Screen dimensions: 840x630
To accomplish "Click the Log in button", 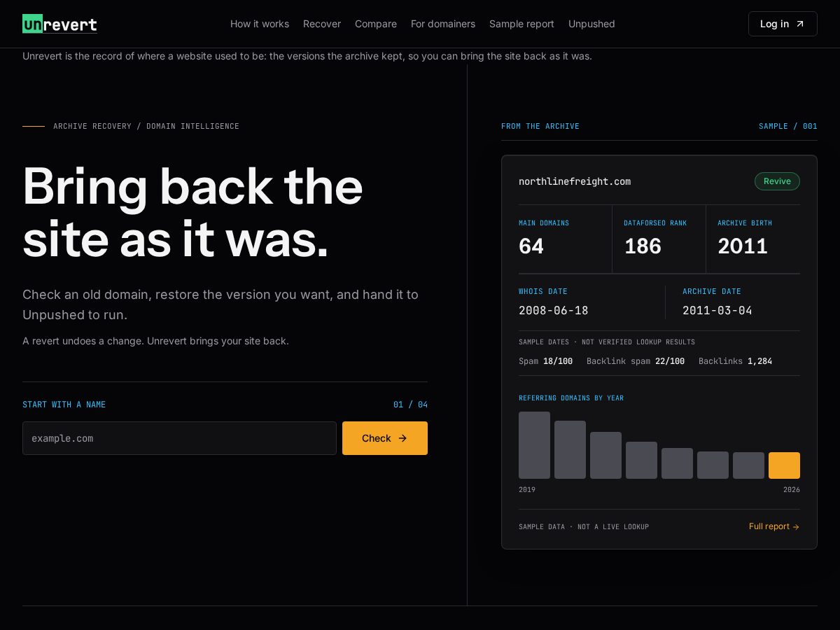I will [783, 24].
